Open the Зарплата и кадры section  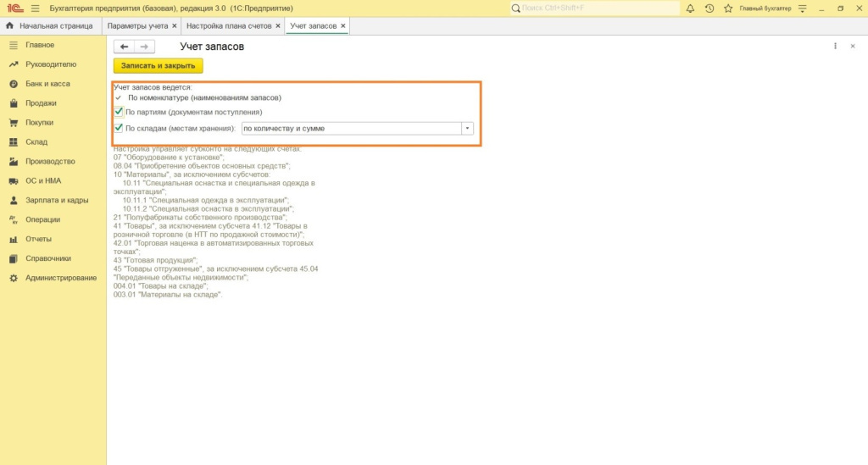pos(57,200)
